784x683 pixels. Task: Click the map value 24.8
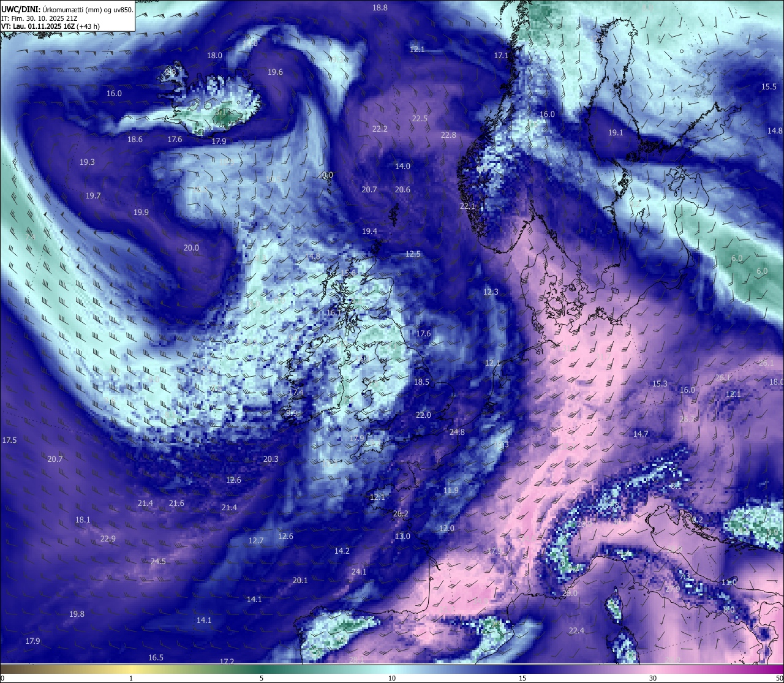coord(457,432)
